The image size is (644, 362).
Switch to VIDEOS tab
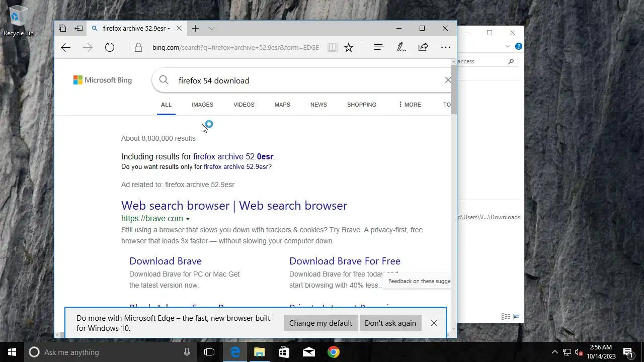pyautogui.click(x=244, y=105)
